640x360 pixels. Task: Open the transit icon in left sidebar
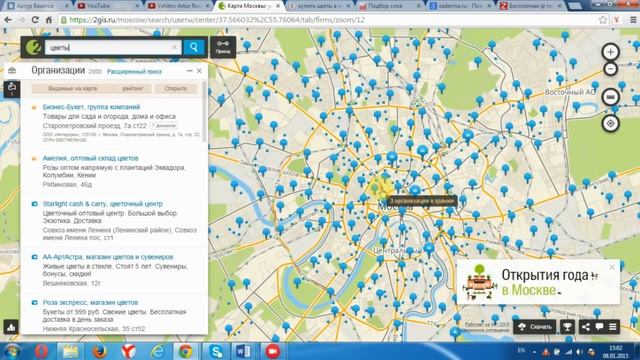12,88
